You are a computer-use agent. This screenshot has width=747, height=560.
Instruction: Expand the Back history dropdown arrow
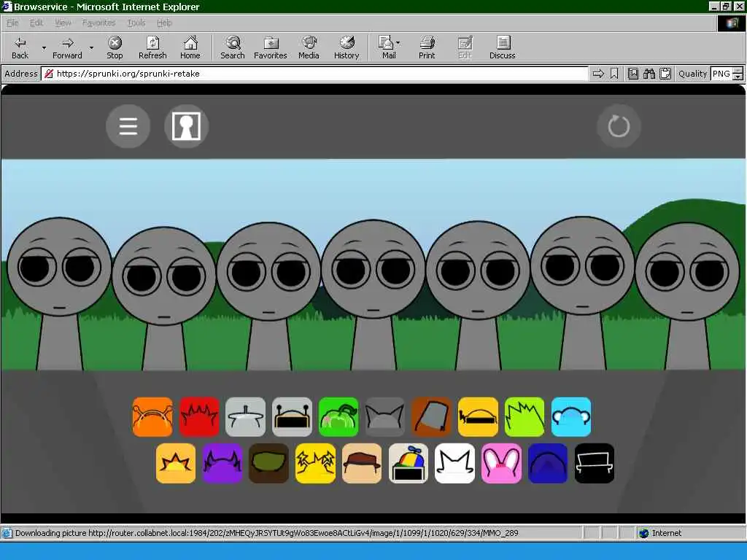point(44,47)
